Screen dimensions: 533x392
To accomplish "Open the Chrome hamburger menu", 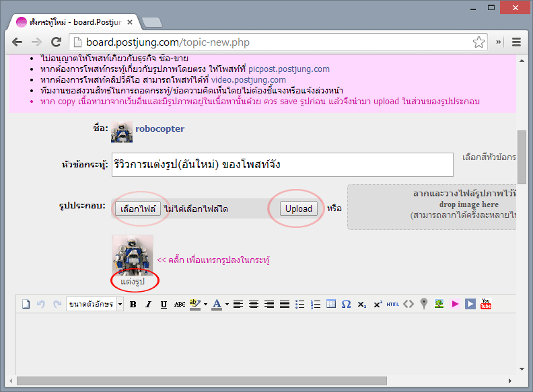I will (517, 42).
